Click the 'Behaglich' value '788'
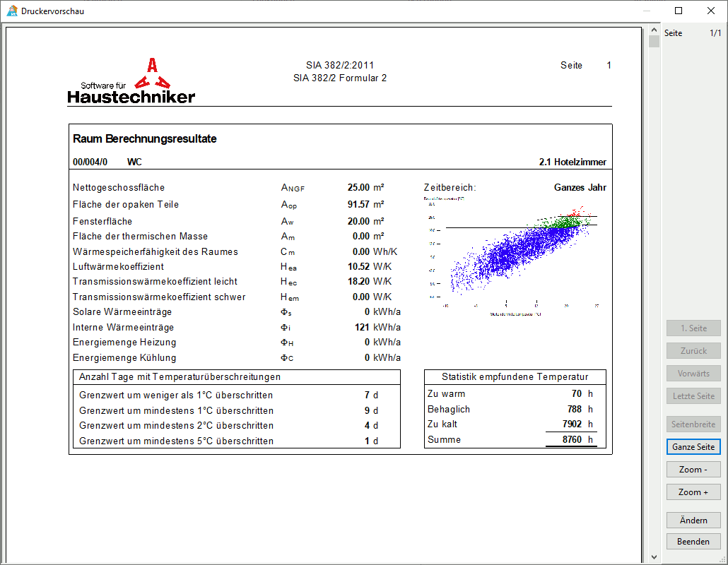Screen dimensions: 728x565 pos(575,409)
